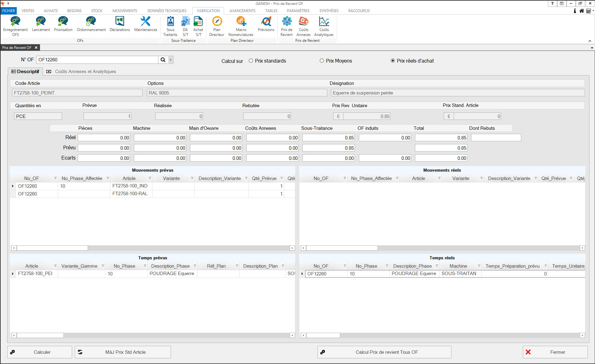Select the Prix standards radio option
This screenshot has width=595, height=364.
coord(251,61)
